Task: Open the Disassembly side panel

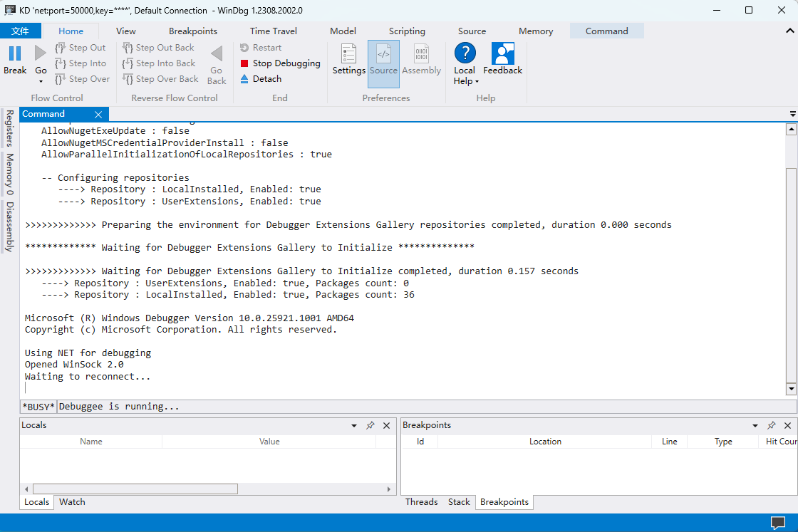Action: (10, 227)
